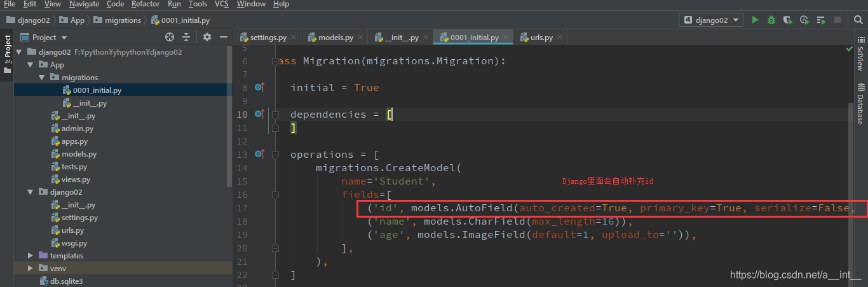868x287 pixels.
Task: Expand the templates folder
Action: pos(31,255)
